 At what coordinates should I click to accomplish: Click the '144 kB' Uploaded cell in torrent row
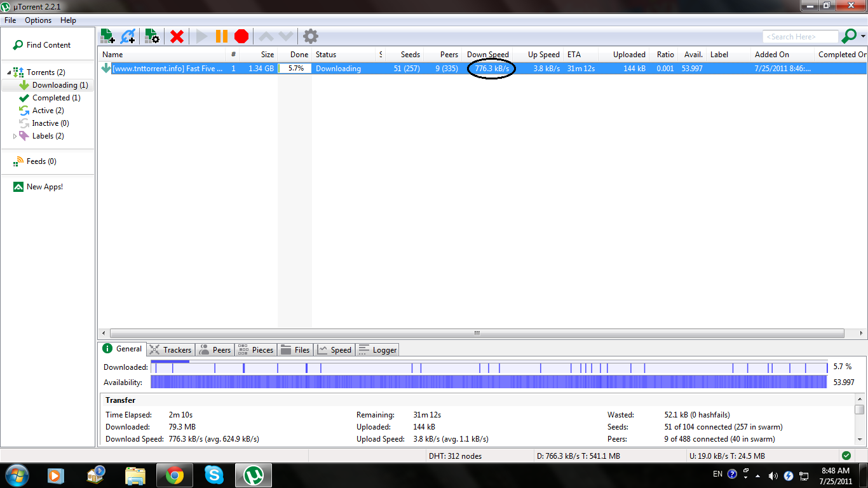[634, 69]
